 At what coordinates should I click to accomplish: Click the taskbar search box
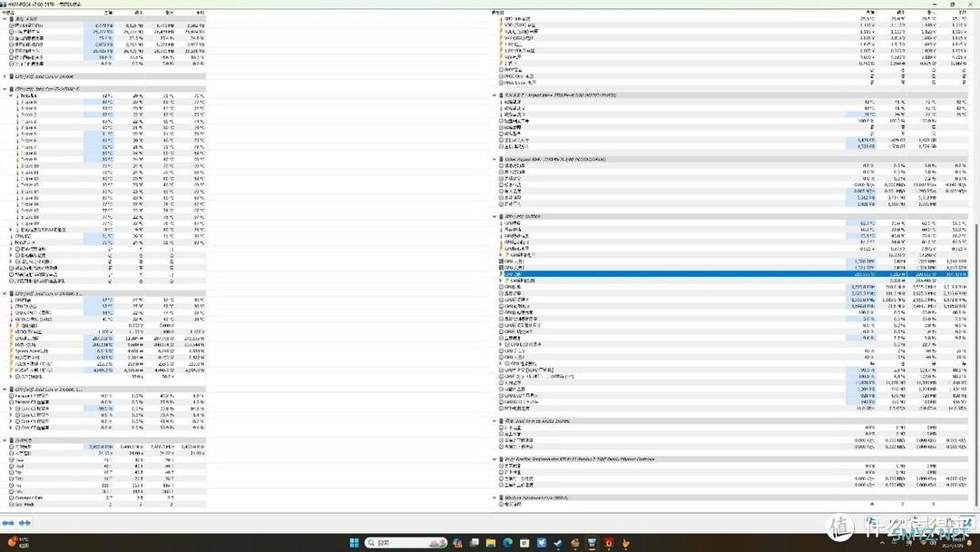407,543
